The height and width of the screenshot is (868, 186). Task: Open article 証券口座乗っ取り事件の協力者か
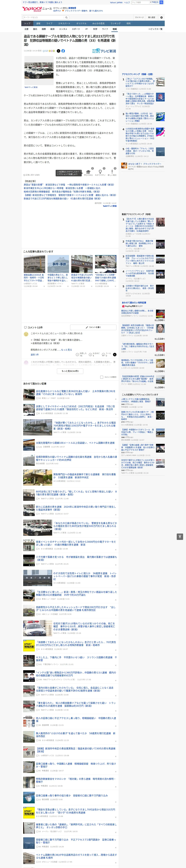pyautogui.click(x=72, y=796)
